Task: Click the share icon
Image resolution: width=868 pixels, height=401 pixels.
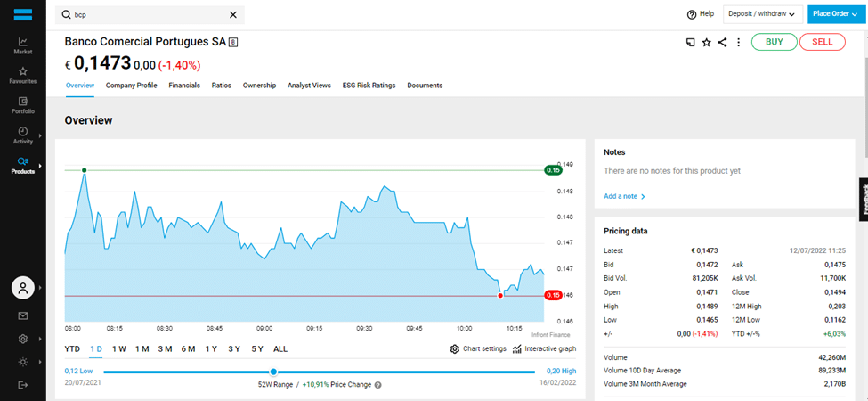Action: coord(722,42)
